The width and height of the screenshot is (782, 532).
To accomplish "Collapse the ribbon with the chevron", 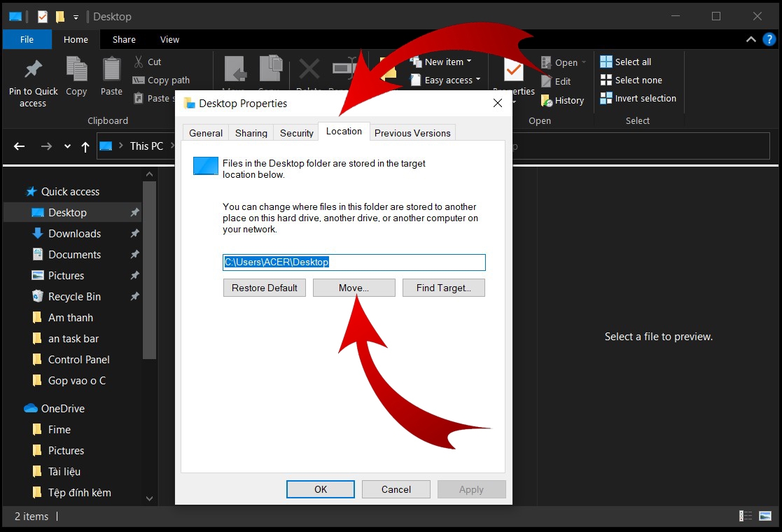I will 750,39.
